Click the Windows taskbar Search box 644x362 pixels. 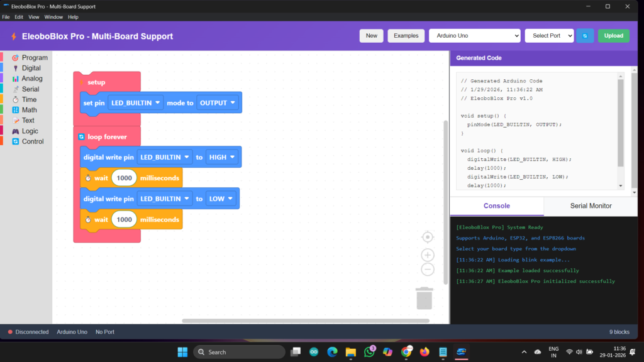click(x=239, y=352)
